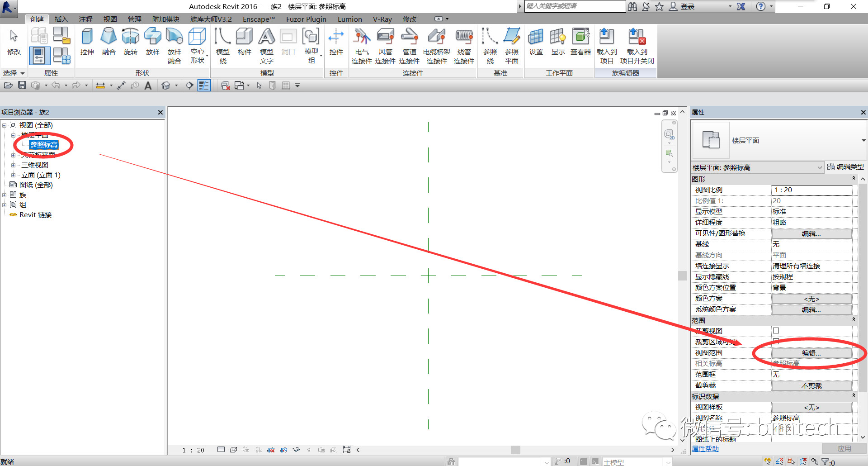868x466 pixels.
Task: Open the 属性帮助 properties help link
Action: click(705, 449)
